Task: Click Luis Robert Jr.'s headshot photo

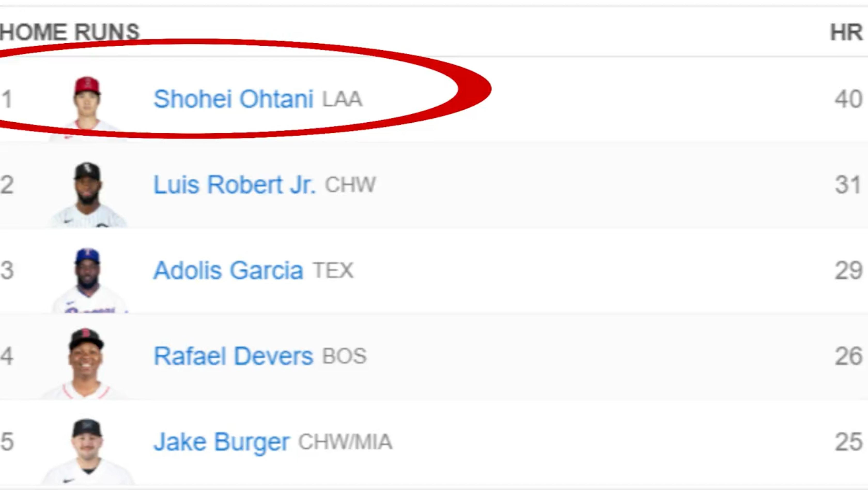Action: [88, 192]
